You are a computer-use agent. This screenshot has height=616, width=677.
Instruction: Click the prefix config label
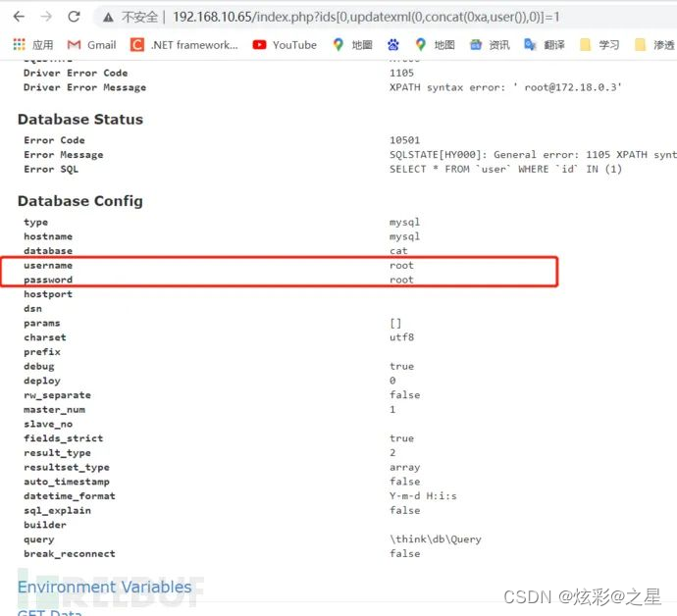(x=42, y=352)
